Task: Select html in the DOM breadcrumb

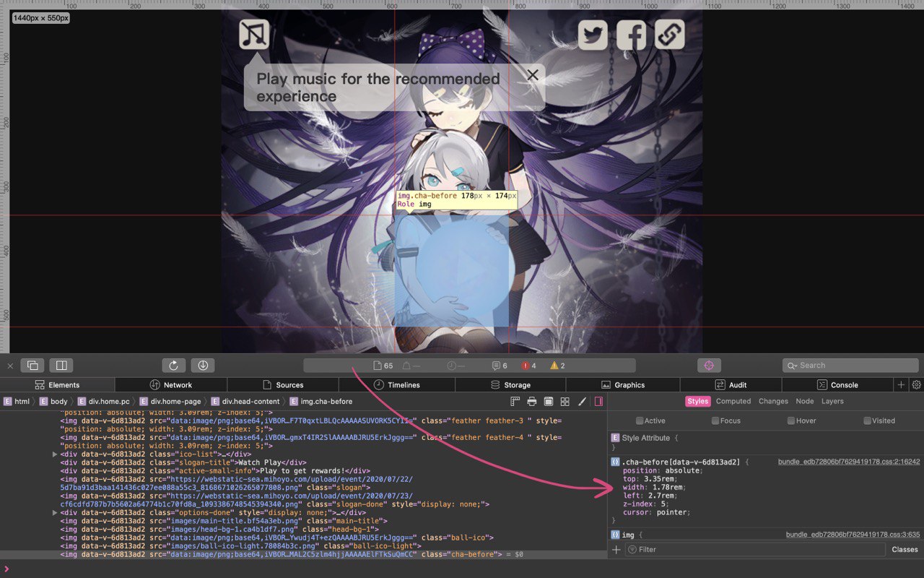Action: (x=17, y=402)
